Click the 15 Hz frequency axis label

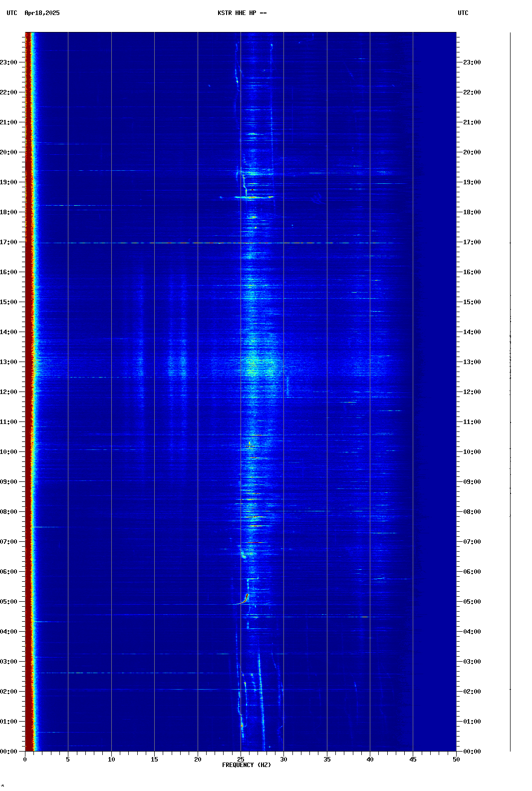tap(154, 760)
